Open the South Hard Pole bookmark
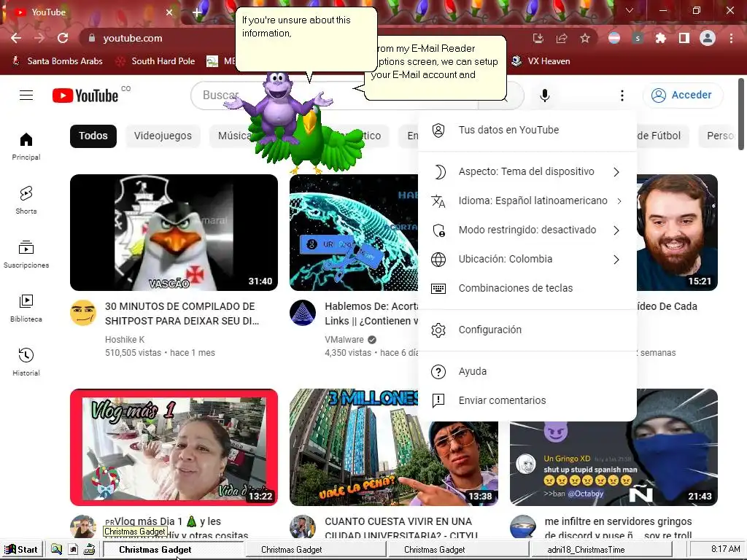 (x=156, y=61)
